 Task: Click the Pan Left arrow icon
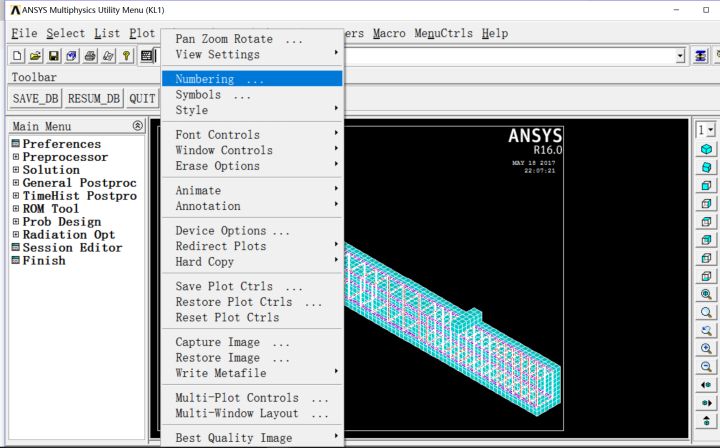click(x=706, y=385)
